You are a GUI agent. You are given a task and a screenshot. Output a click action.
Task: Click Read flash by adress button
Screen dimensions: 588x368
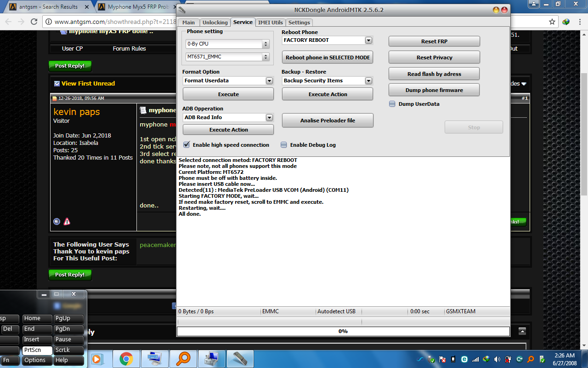pyautogui.click(x=434, y=74)
